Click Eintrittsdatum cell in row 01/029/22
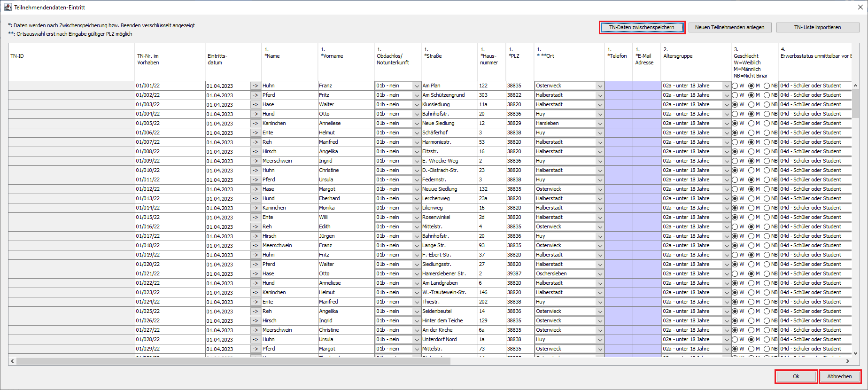The width and height of the screenshot is (868, 390). (228, 349)
